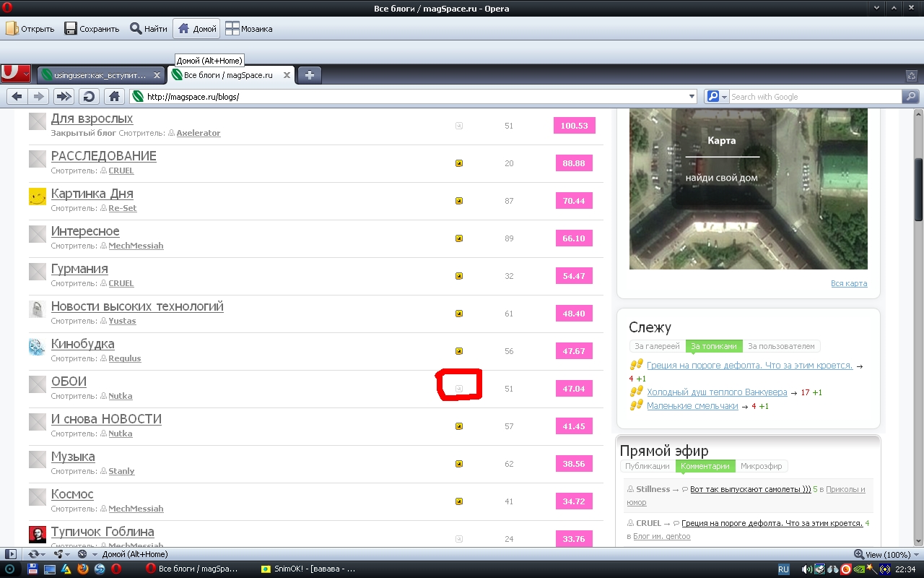Click the Save toolbar button
The width and height of the screenshot is (924, 578).
click(x=92, y=29)
